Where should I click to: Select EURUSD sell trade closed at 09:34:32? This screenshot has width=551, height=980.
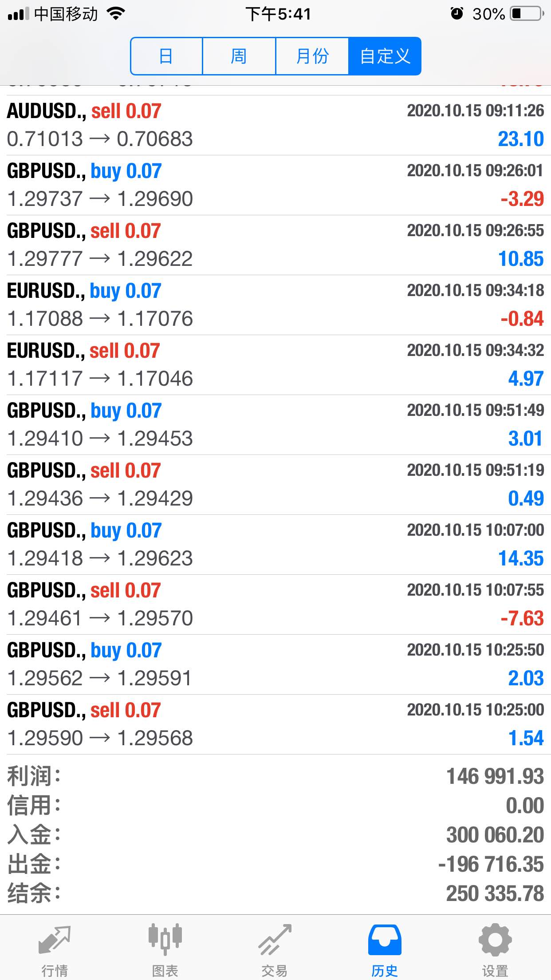point(275,365)
